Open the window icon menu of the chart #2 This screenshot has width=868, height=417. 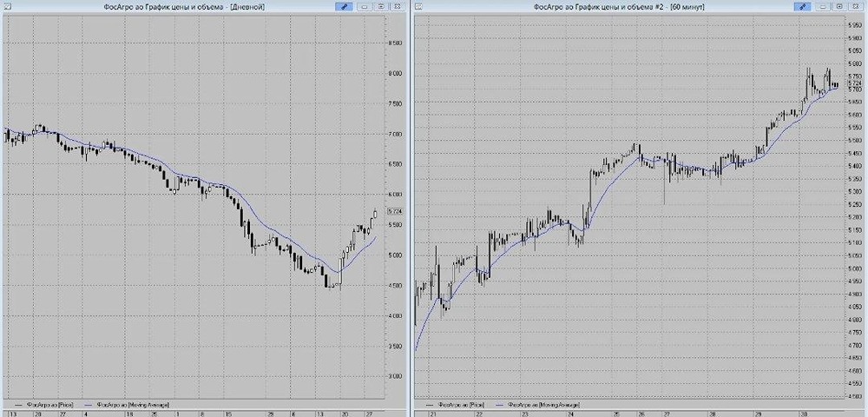419,7
